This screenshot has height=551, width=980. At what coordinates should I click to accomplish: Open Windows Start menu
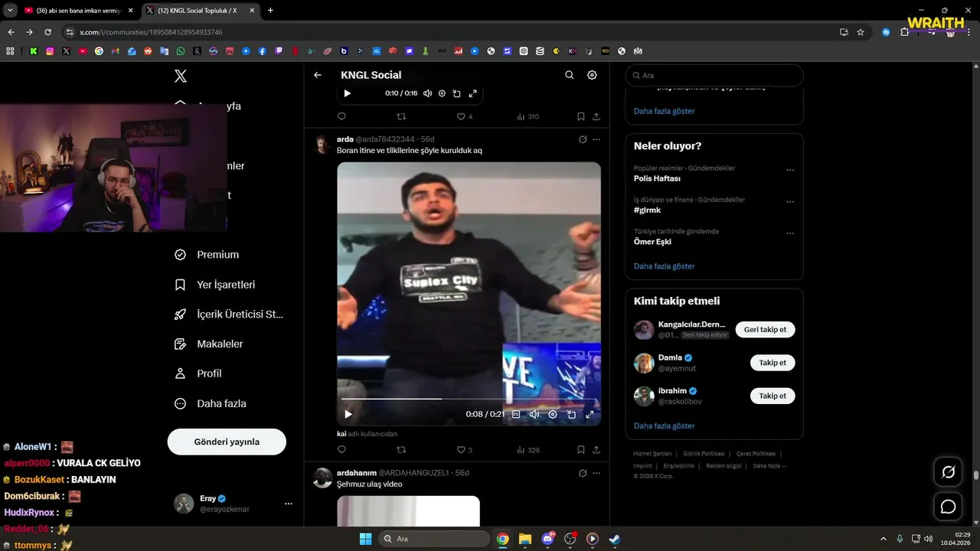tap(365, 539)
